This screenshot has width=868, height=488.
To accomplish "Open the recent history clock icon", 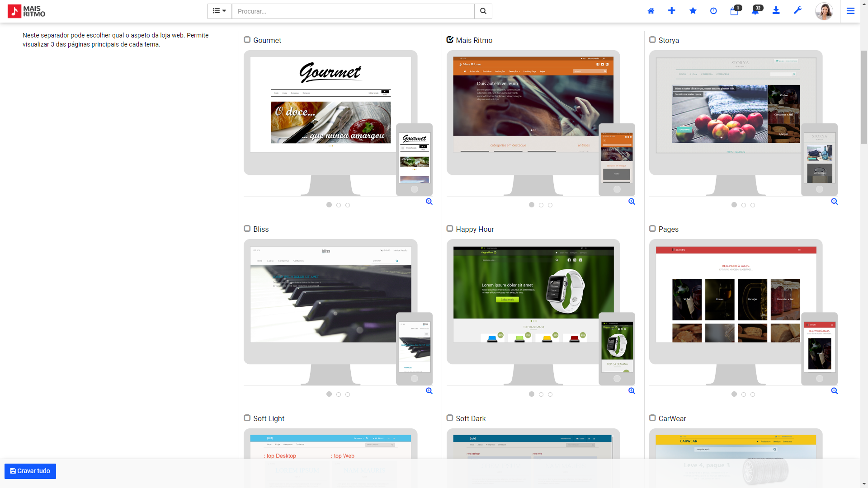I will click(x=713, y=11).
